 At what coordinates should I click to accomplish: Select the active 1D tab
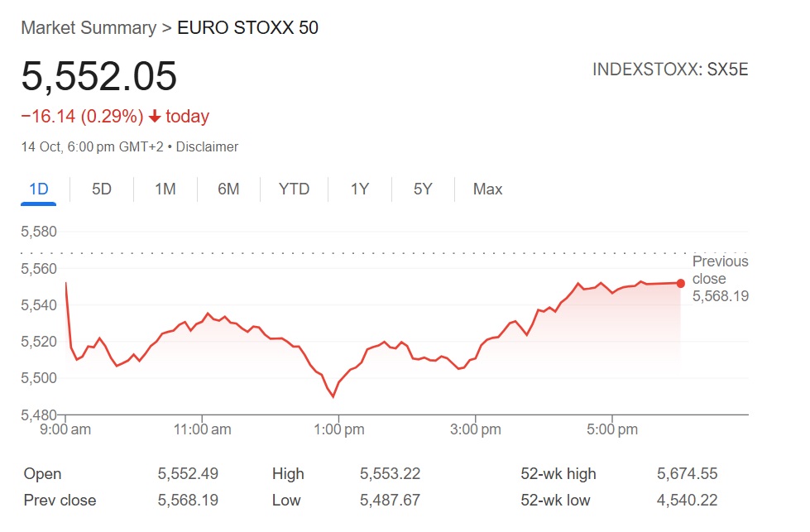pos(38,189)
